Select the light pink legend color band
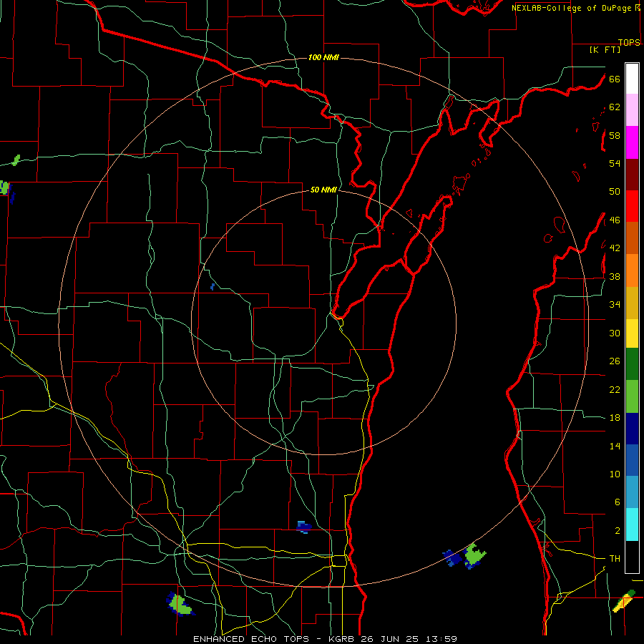 [x=632, y=109]
